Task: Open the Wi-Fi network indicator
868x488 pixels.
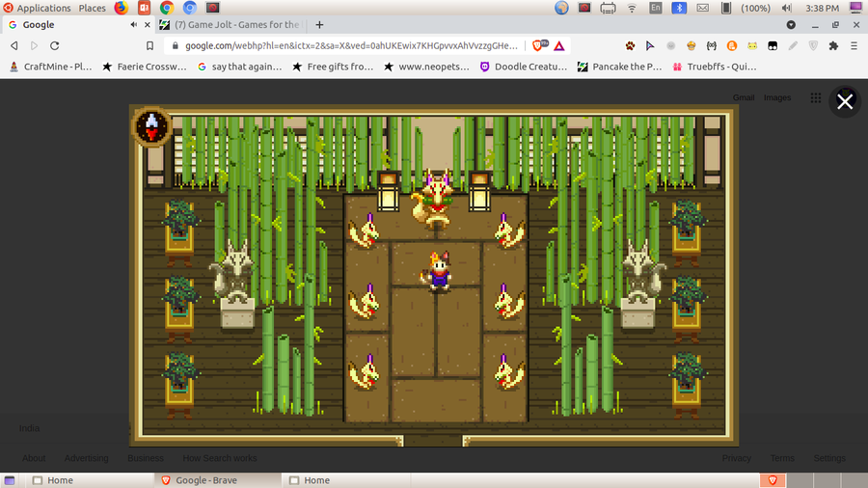Action: (x=632, y=8)
